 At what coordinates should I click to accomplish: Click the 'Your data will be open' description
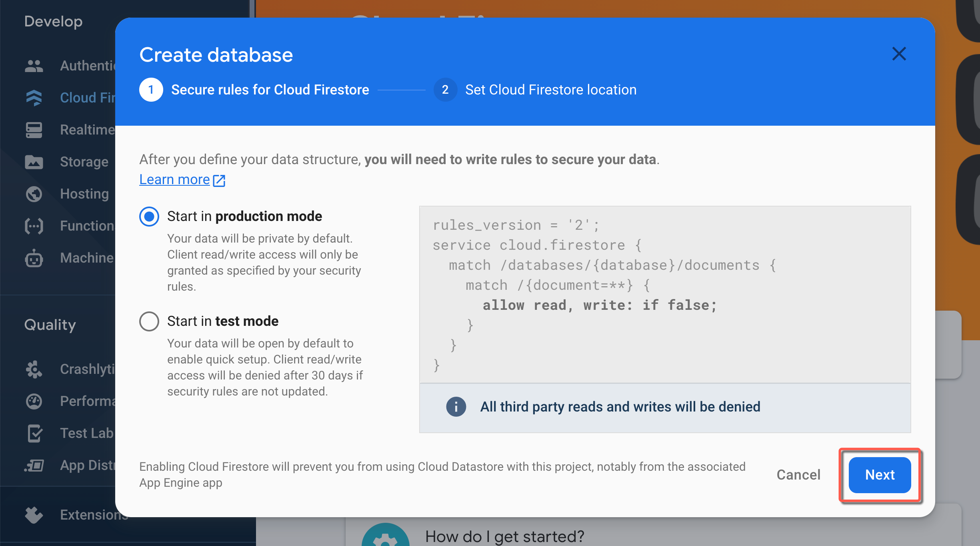(265, 367)
